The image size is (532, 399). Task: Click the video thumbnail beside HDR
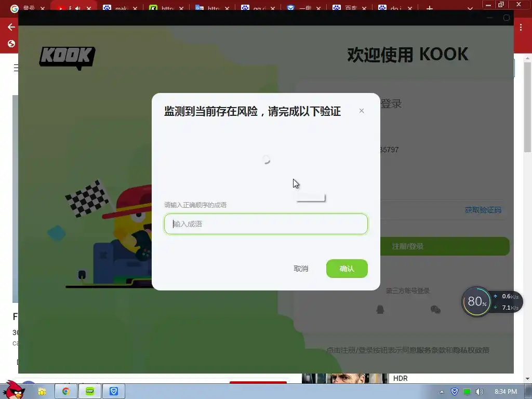[345, 378]
